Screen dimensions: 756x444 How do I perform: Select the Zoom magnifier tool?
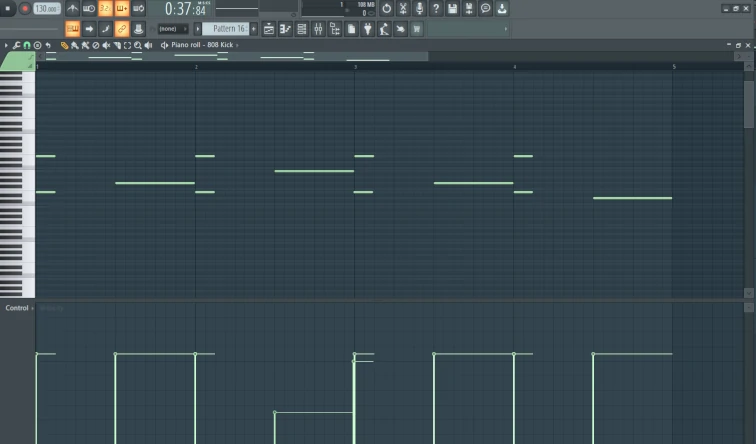[138, 45]
